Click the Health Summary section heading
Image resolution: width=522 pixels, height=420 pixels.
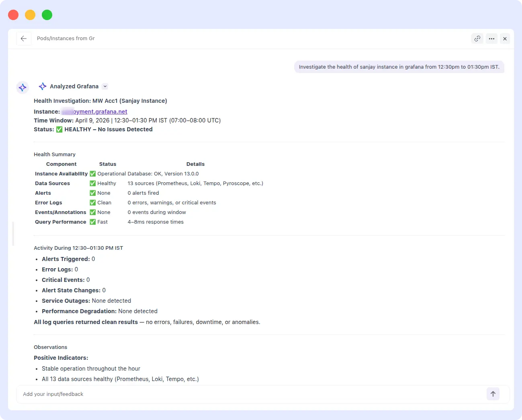55,155
